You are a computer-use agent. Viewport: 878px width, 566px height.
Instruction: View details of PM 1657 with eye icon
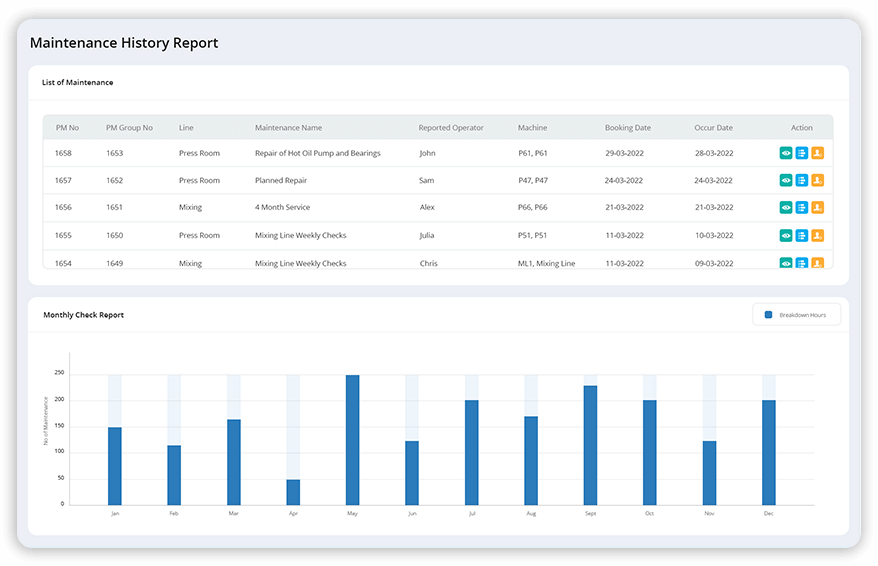(x=786, y=181)
